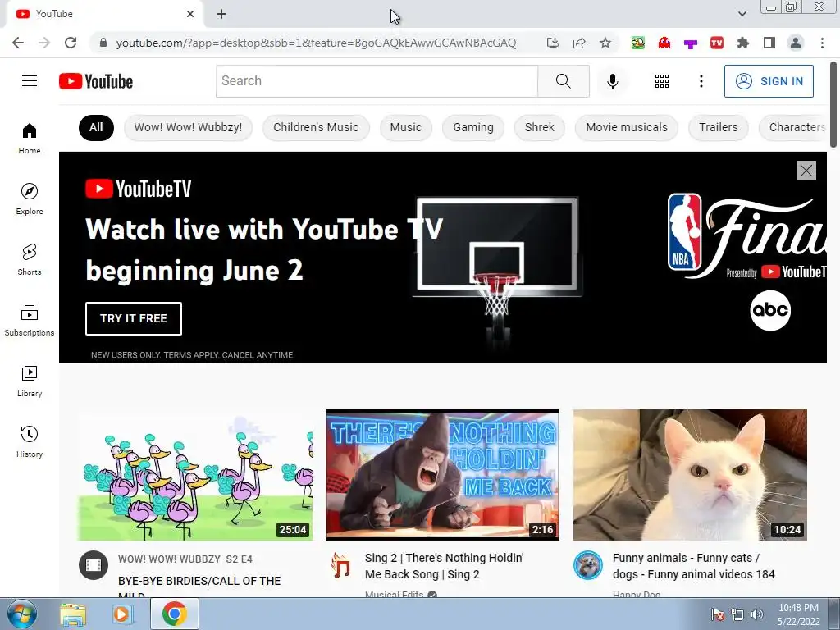Open YouTube settings three-dot menu

[701, 81]
